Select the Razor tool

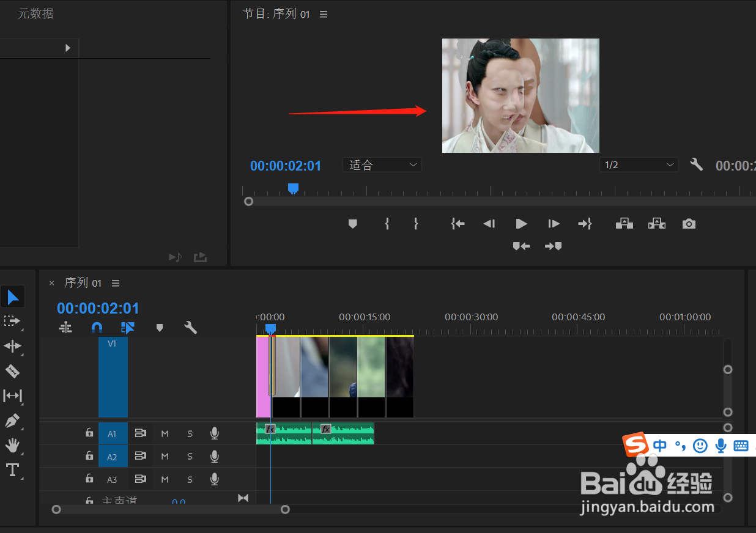click(x=12, y=371)
